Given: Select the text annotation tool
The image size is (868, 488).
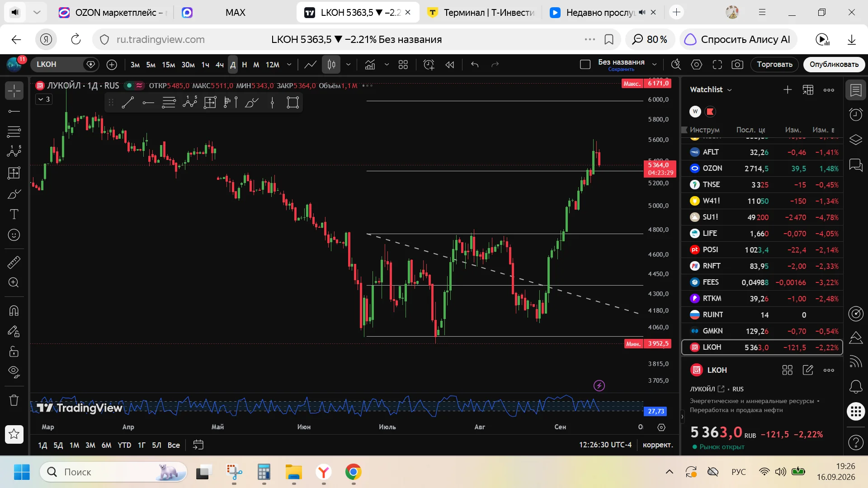Looking at the screenshot, I should [14, 214].
